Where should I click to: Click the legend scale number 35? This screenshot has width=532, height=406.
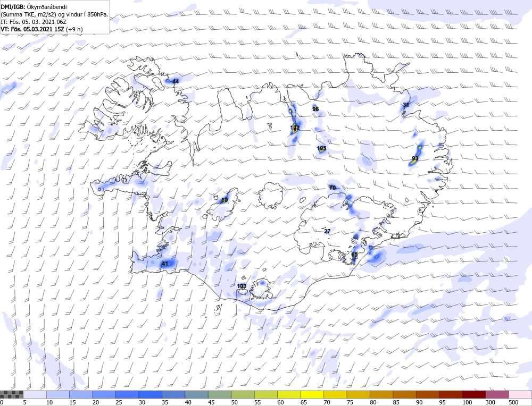click(x=165, y=402)
